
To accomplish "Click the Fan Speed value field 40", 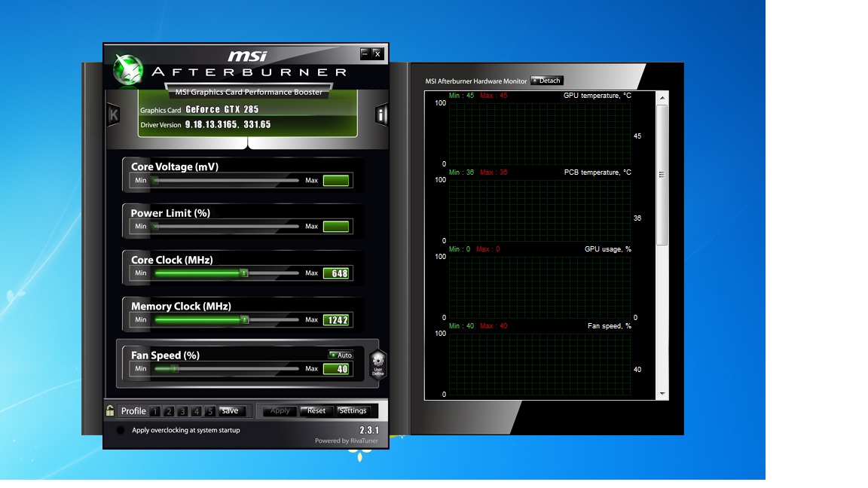I will click(336, 369).
